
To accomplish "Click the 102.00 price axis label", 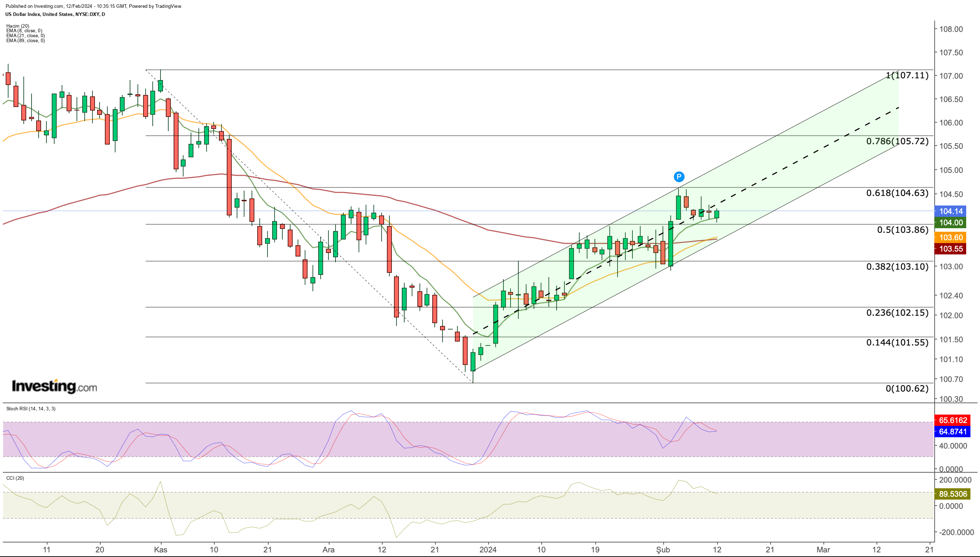I will [x=951, y=316].
